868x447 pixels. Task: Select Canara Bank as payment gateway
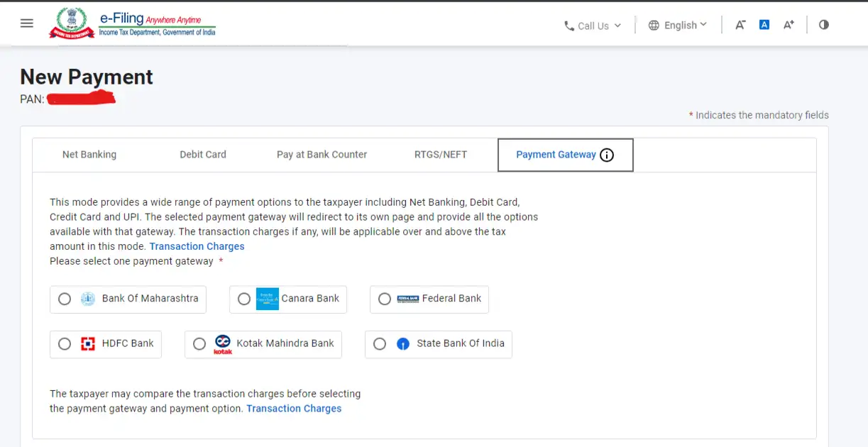click(246, 299)
